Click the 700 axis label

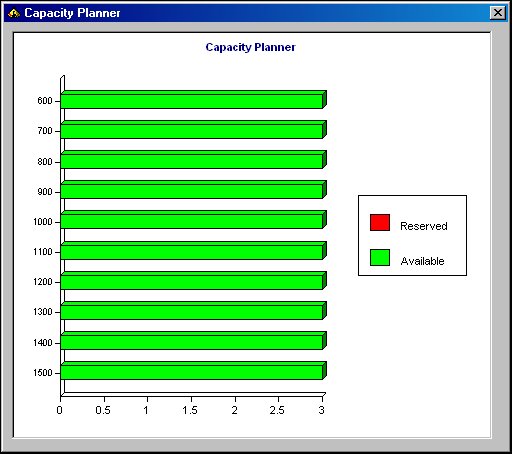click(45, 131)
